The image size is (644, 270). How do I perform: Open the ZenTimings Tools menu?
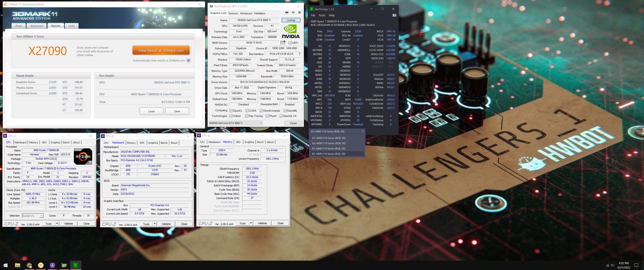tap(322, 15)
